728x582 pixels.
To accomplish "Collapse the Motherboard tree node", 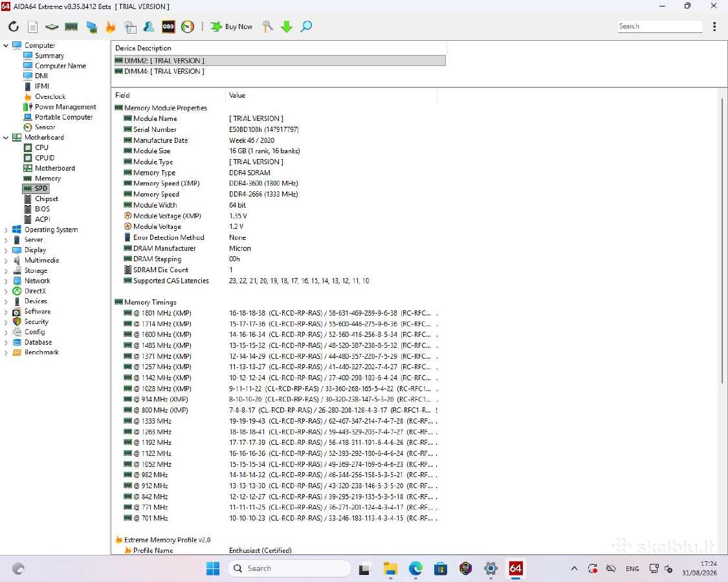I will 6,137.
